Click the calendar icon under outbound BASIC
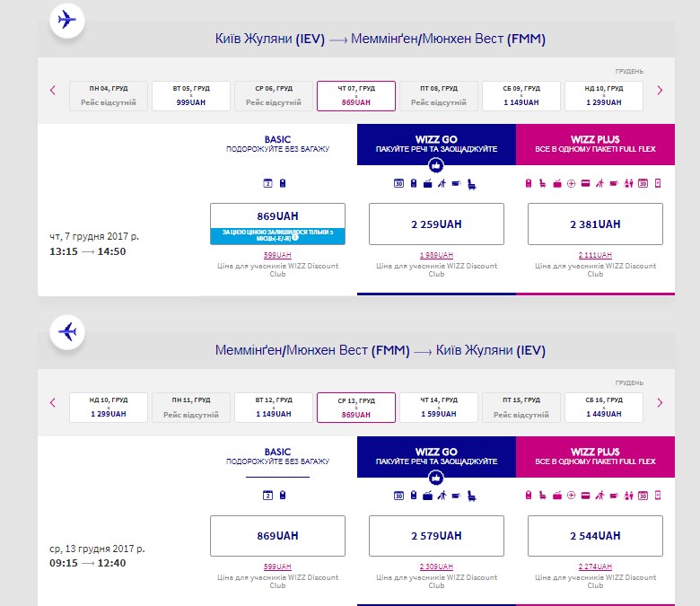This screenshot has width=700, height=606. coord(267,183)
